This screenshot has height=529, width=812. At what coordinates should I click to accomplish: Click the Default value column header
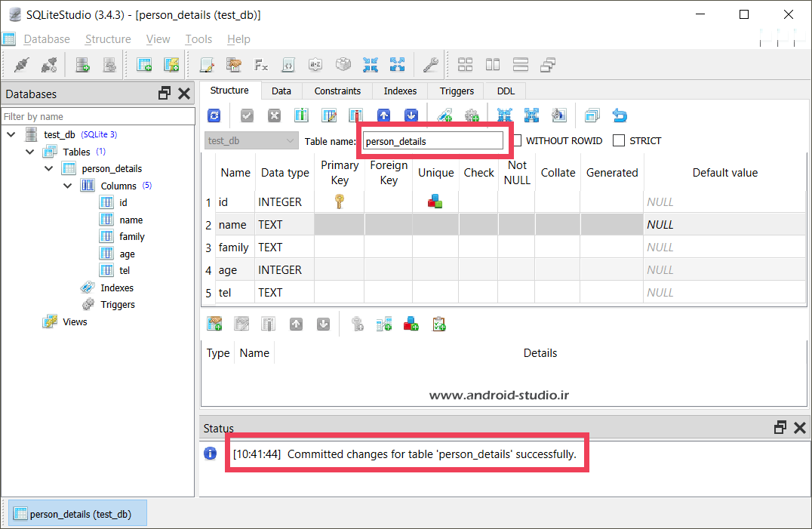click(x=725, y=173)
